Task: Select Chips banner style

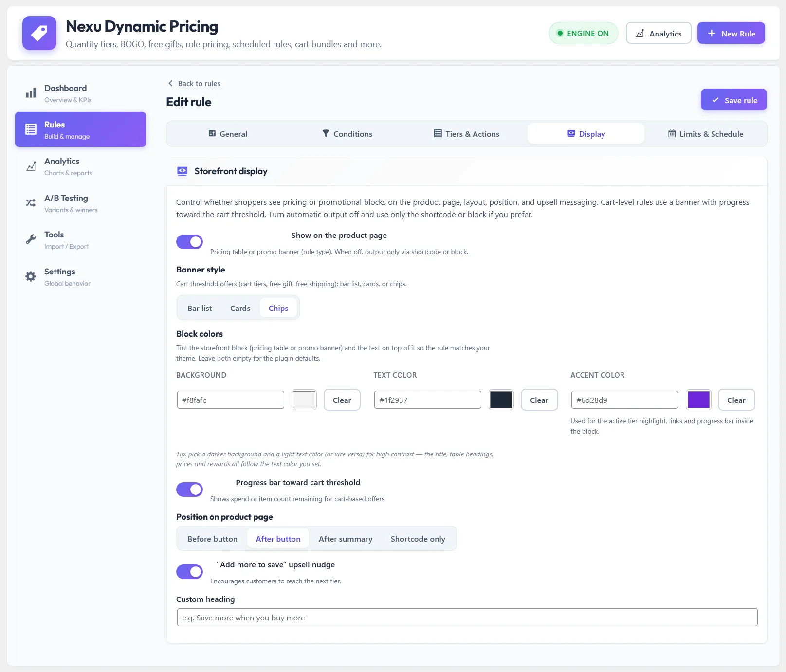Action: 278,308
